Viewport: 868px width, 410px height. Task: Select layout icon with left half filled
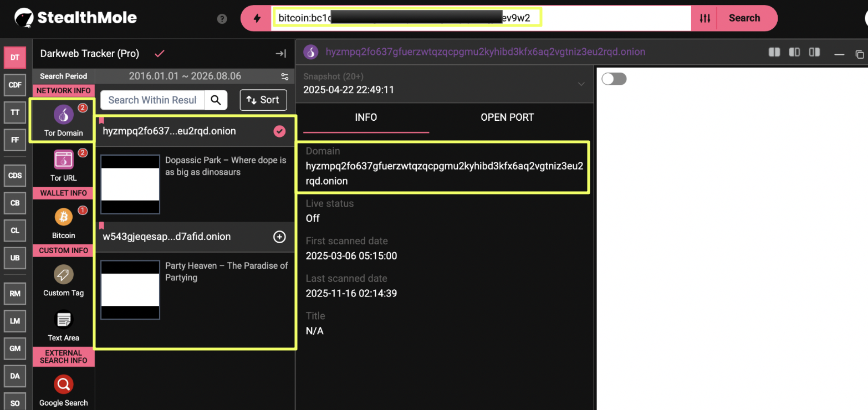(x=794, y=52)
